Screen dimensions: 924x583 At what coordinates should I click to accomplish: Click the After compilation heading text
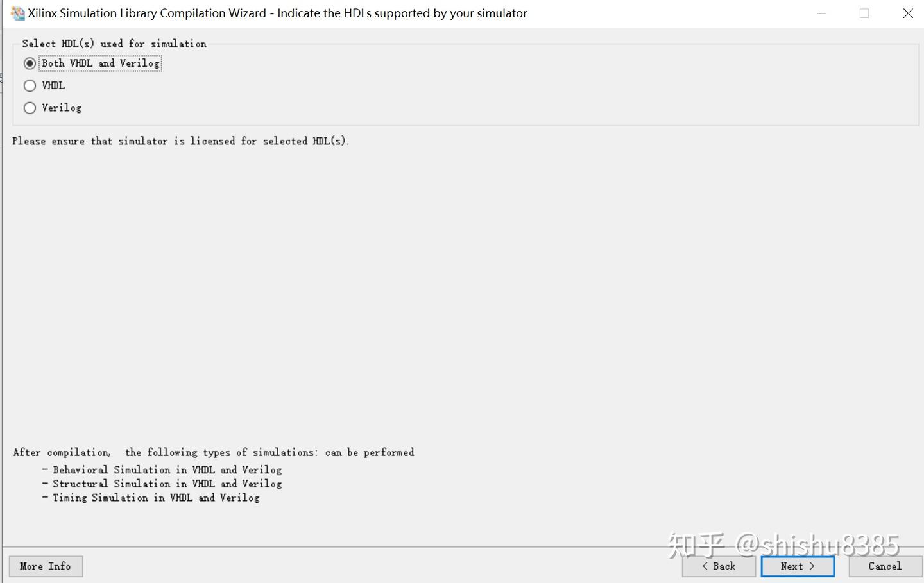tap(214, 452)
